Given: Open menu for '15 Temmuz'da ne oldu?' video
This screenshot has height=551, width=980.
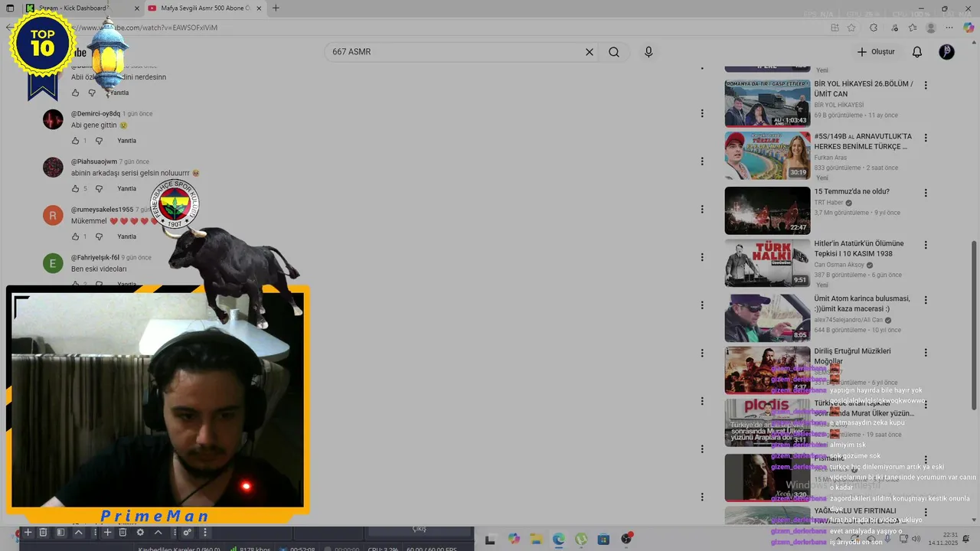Looking at the screenshot, I should click(x=926, y=193).
